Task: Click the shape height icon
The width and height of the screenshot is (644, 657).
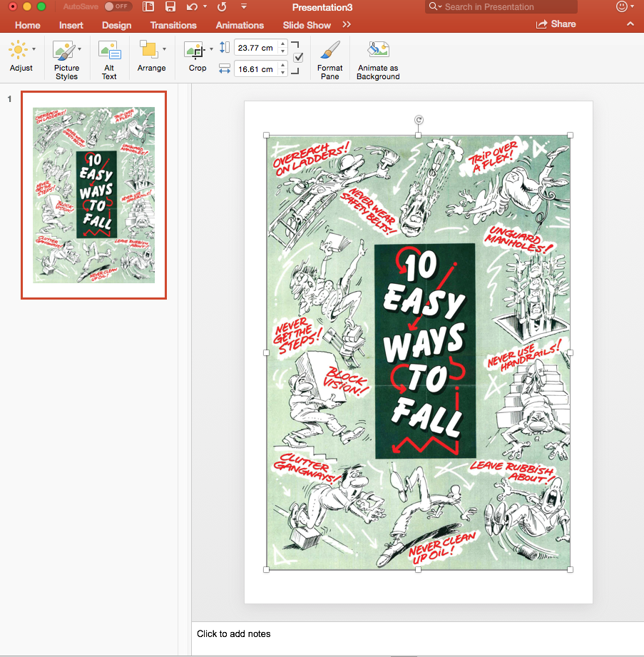Action: coord(225,47)
